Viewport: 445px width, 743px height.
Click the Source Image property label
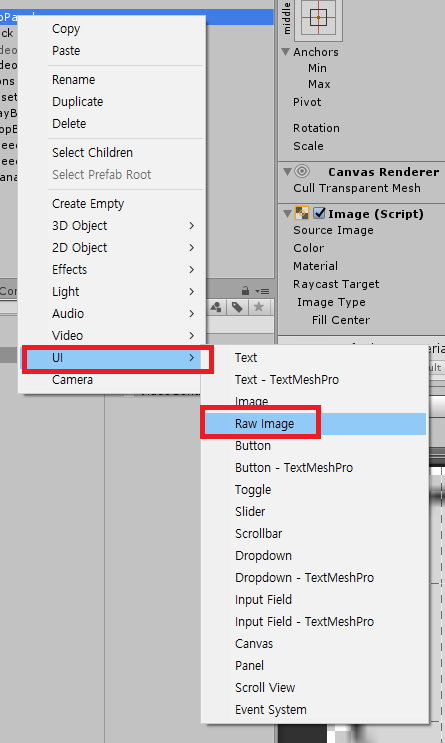[333, 230]
